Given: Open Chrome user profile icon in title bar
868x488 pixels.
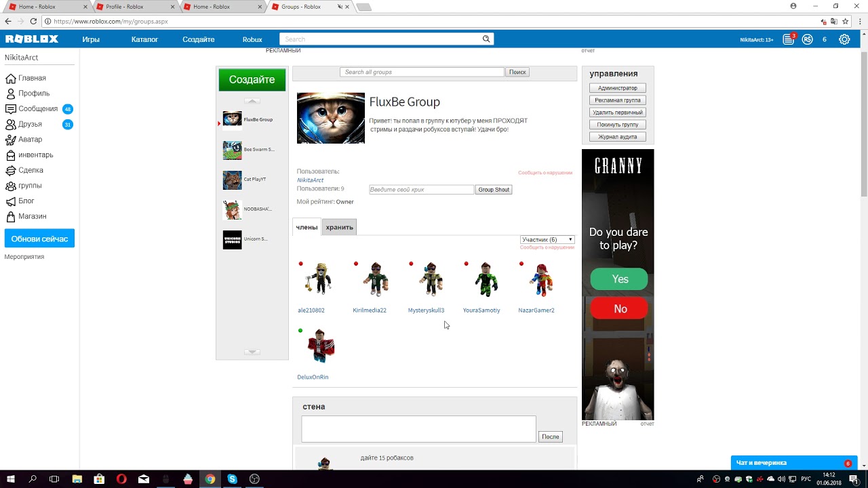Looking at the screenshot, I should pyautogui.click(x=793, y=6).
